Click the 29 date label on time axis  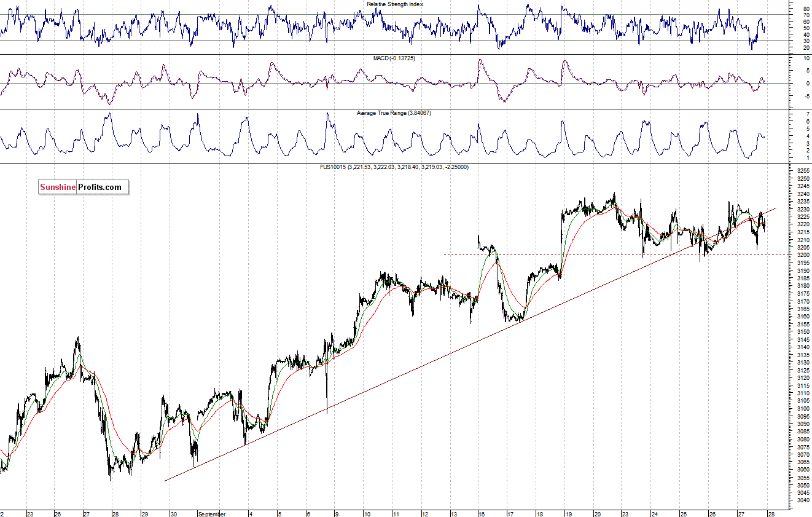click(x=145, y=513)
